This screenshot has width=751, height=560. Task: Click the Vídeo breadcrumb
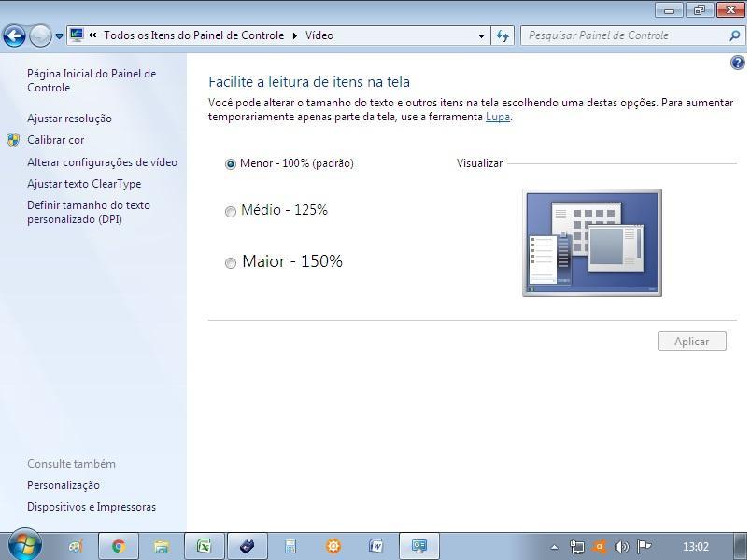(319, 35)
